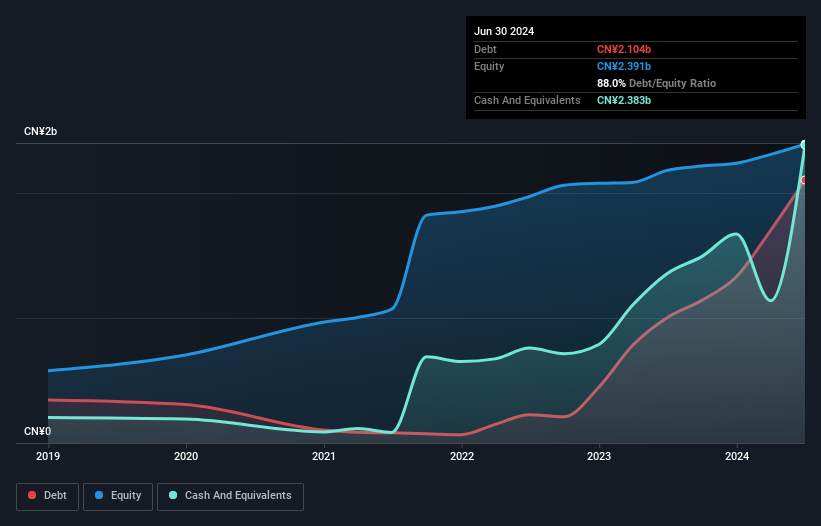This screenshot has height=526, width=821.
Task: Click the Equity endpoint marker at Jun 2024
Action: 804,145
